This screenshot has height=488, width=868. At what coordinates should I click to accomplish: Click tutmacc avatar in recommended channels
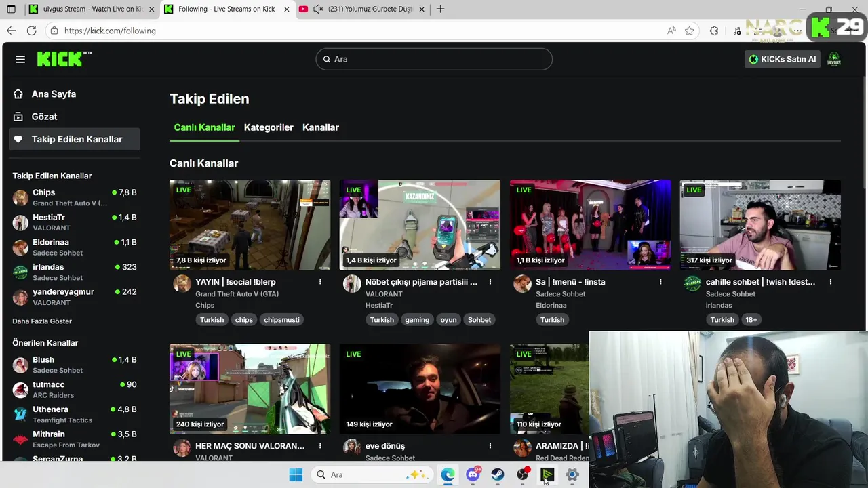[x=21, y=390]
